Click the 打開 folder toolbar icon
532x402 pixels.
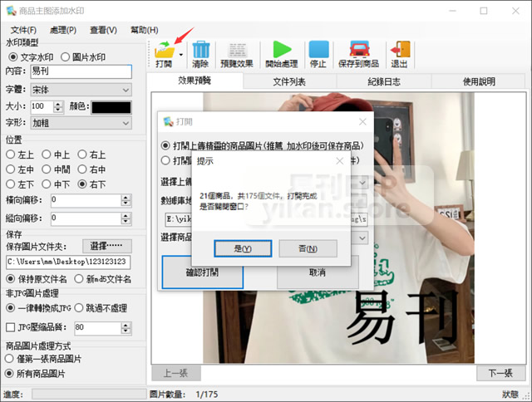pos(163,51)
